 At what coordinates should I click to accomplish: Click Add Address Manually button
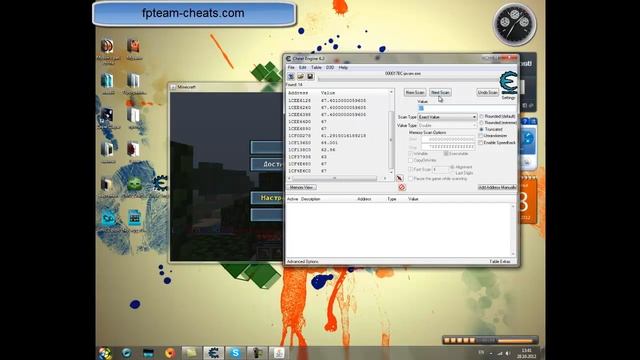(x=497, y=187)
